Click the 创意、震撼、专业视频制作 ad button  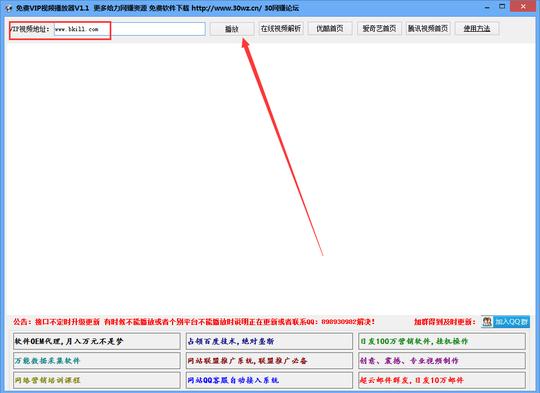pos(442,361)
